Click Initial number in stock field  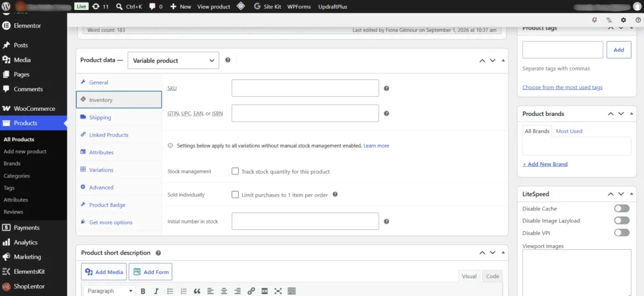[x=305, y=221]
